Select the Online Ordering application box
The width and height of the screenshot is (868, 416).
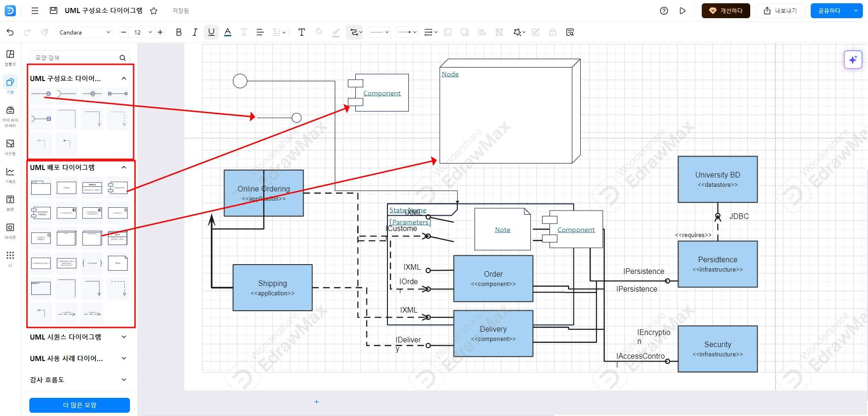[264, 193]
